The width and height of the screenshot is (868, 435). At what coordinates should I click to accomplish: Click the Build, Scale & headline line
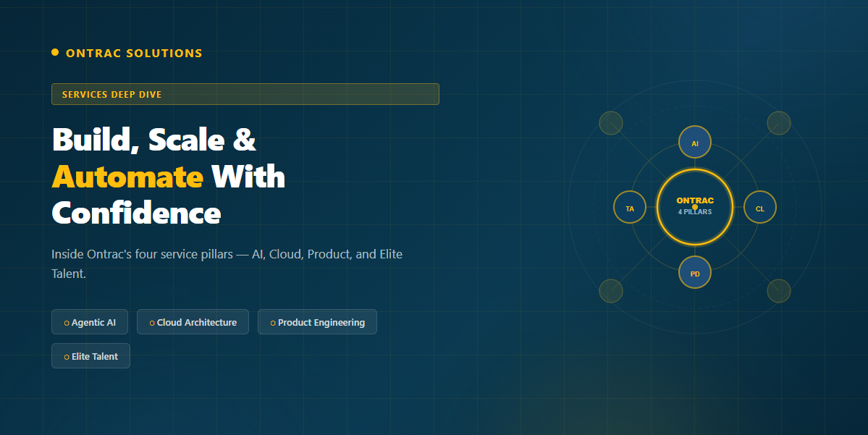tap(154, 139)
